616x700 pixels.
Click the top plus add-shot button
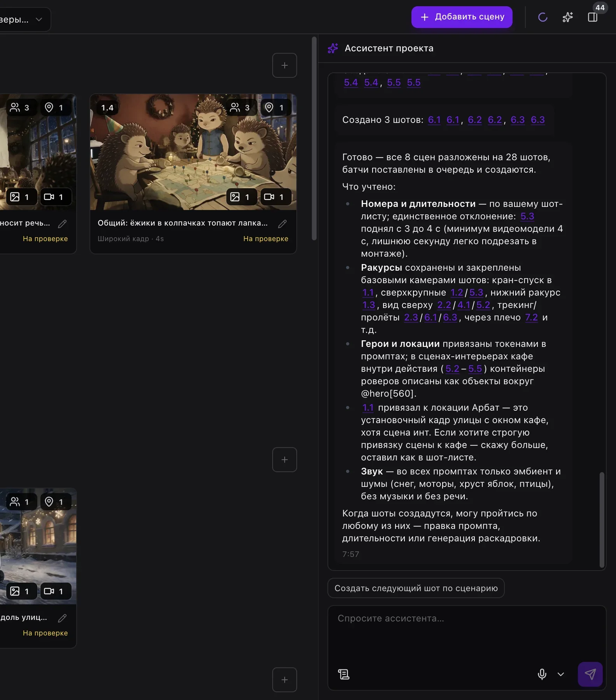click(285, 65)
